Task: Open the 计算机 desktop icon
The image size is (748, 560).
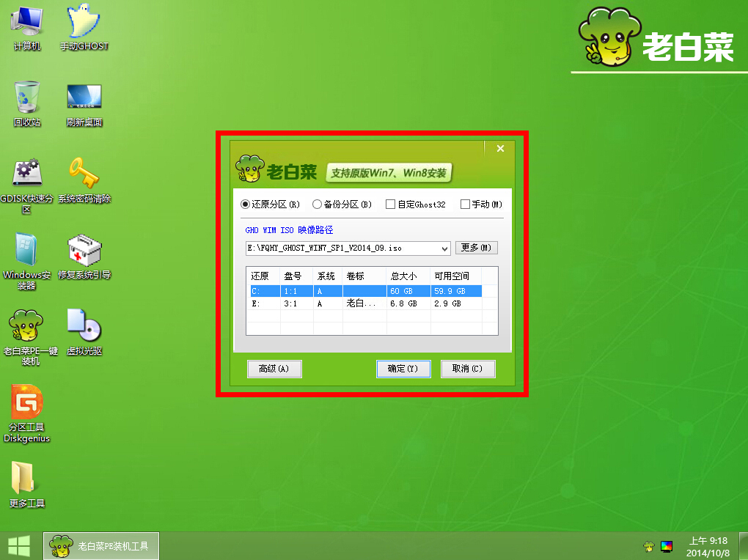Action: (26, 28)
